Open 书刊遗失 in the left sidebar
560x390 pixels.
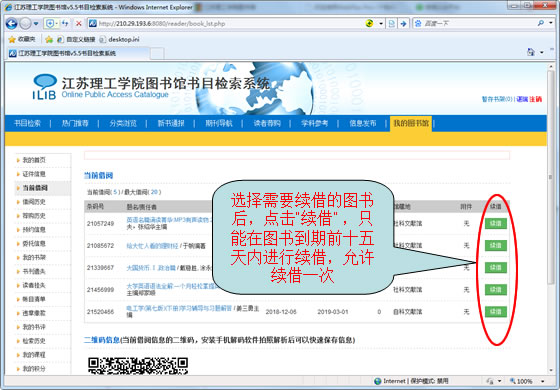pos(34,271)
